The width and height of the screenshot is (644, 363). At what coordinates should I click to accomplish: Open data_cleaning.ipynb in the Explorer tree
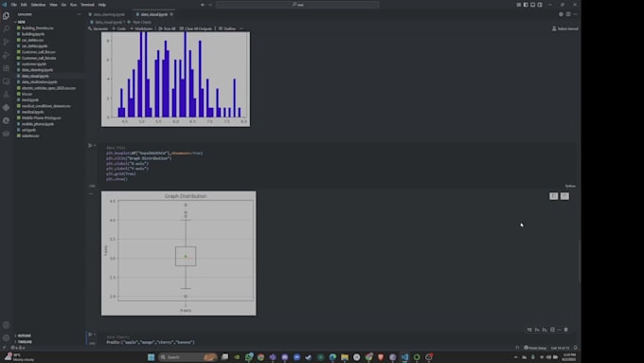coord(37,70)
